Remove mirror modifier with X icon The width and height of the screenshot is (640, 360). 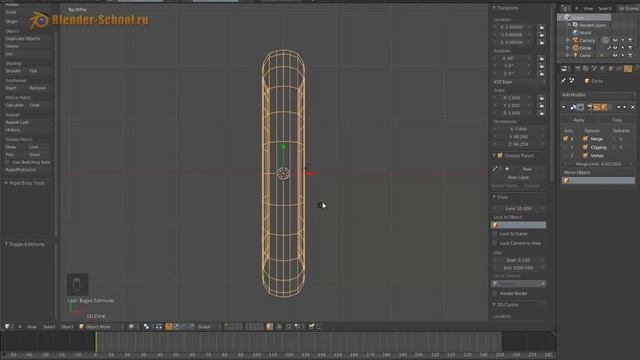(x=633, y=107)
